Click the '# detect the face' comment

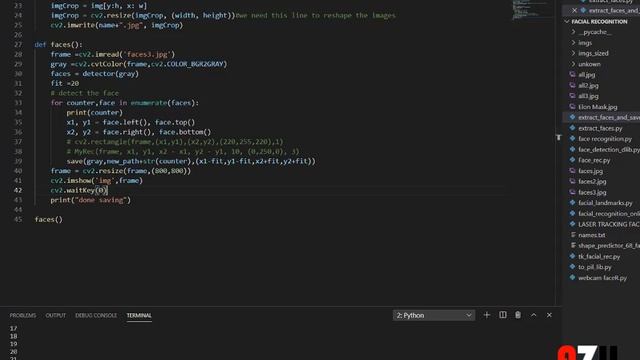pyautogui.click(x=84, y=93)
